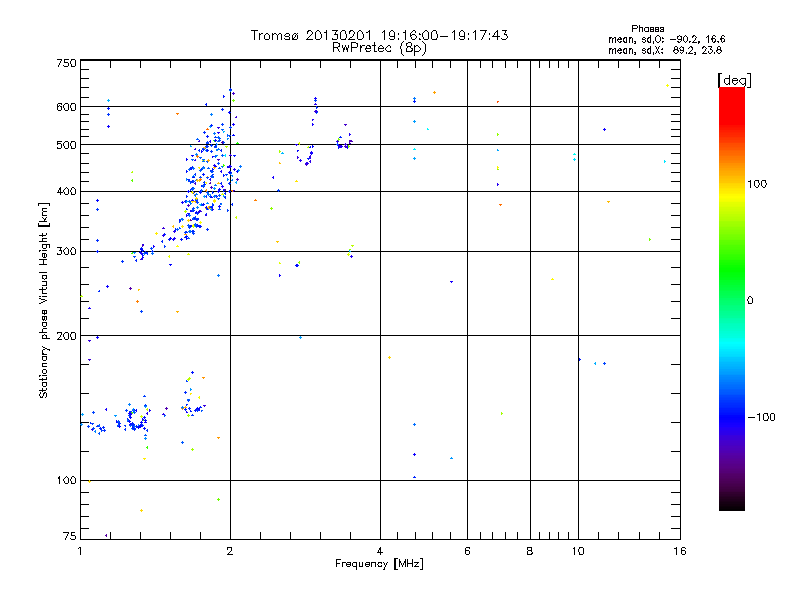Click the x-axis label '10'

[x=578, y=551]
